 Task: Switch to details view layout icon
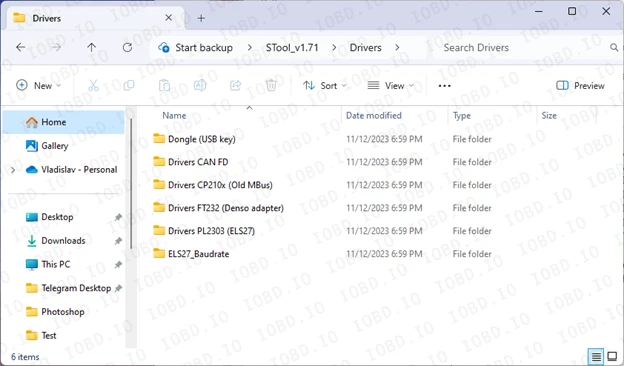coord(596,356)
